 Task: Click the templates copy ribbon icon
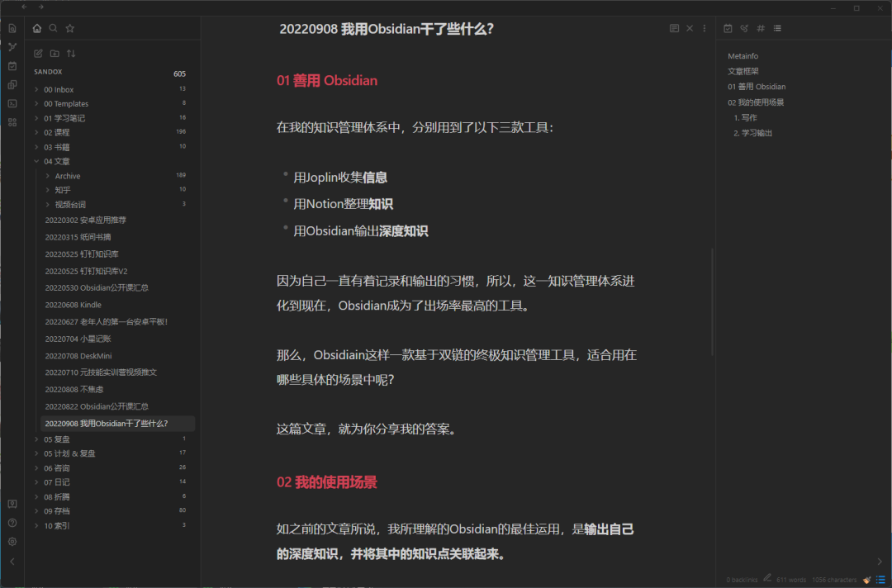tap(12, 85)
